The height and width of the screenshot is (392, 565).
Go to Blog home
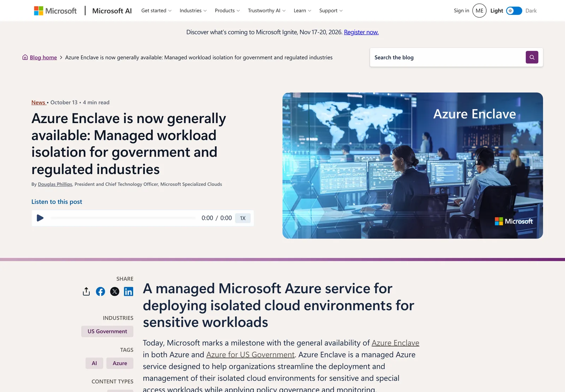pyautogui.click(x=43, y=57)
